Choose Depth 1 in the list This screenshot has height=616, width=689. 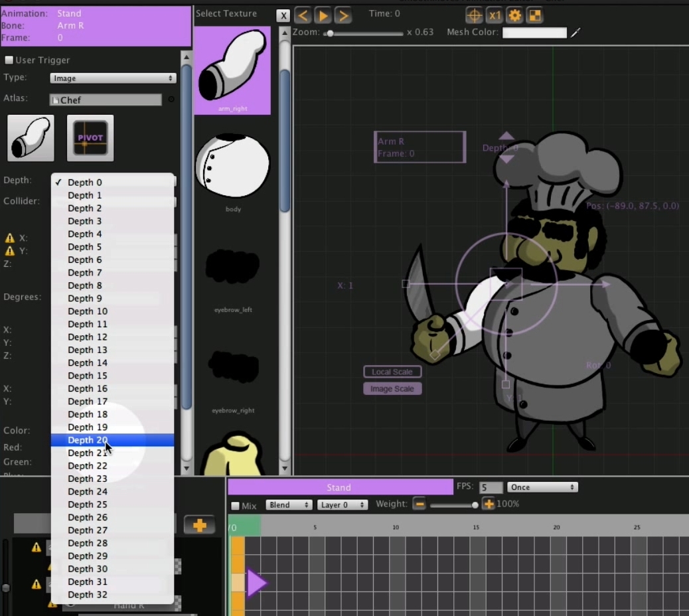[x=112, y=195]
